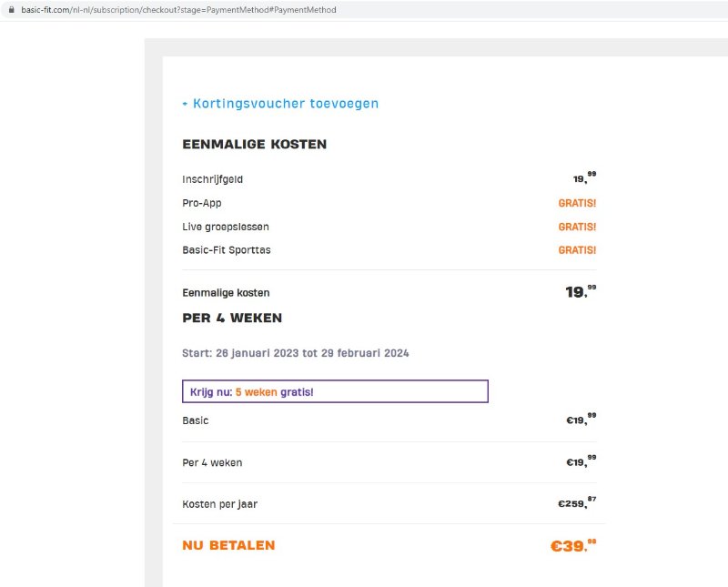Click GRATIS! next to Live groepslessen
Viewport: 728px width, 587px height.
point(577,227)
